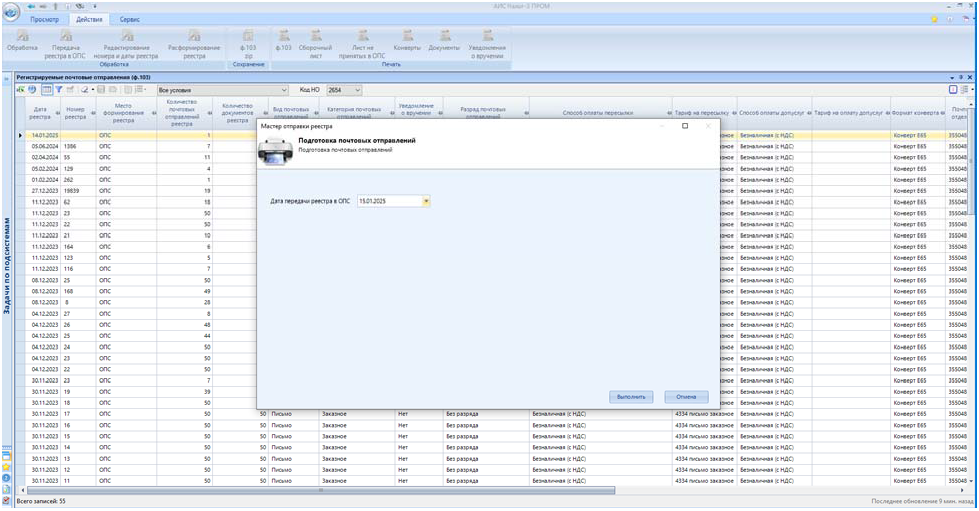Open the date picker for Дата передачи реестра
This screenshot has width=979, height=511.
point(426,201)
